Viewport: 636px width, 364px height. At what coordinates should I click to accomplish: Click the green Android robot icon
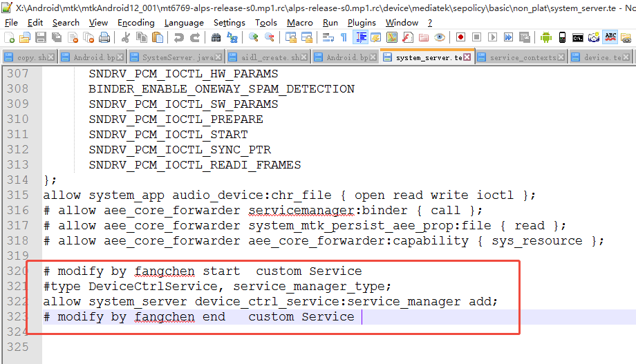546,38
